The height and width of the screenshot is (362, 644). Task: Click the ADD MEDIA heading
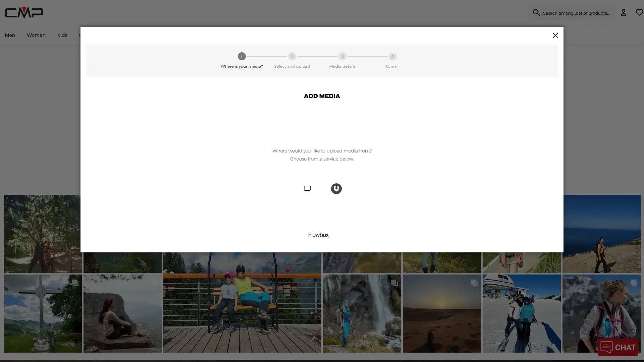[322, 96]
